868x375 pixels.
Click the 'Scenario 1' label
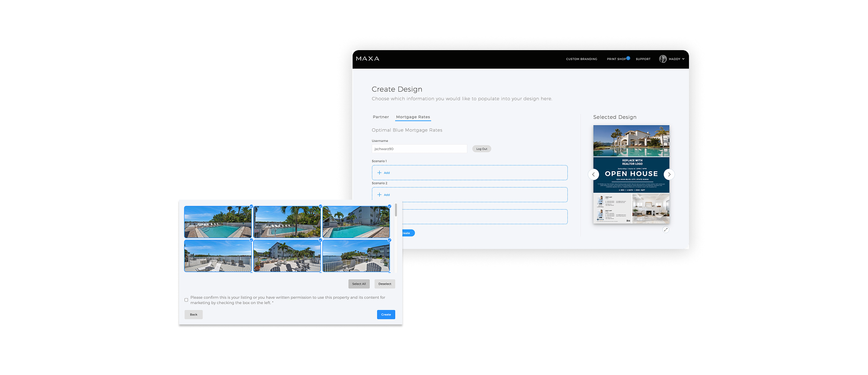pos(379,161)
